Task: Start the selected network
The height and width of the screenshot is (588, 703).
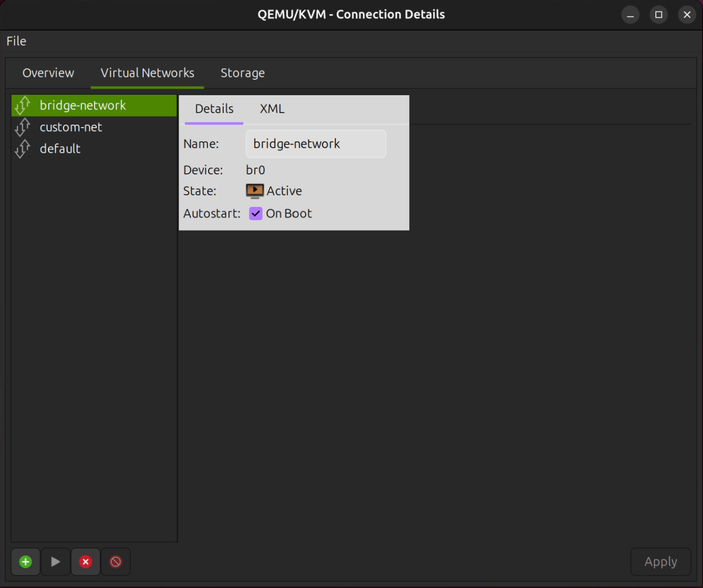Action: 55,561
